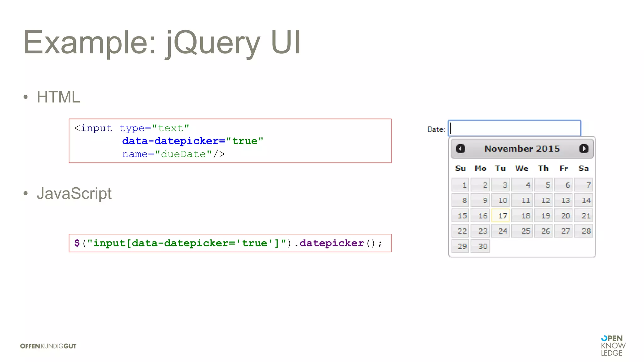Choose date 5 in calendar

[543, 185]
